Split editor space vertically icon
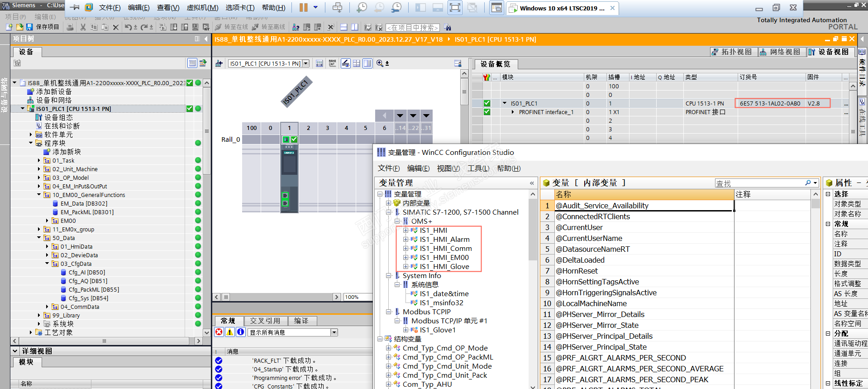 (x=354, y=27)
